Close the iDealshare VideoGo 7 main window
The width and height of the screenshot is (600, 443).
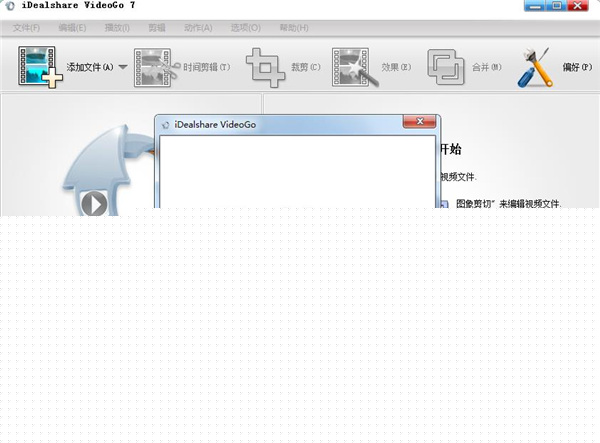[x=578, y=6]
